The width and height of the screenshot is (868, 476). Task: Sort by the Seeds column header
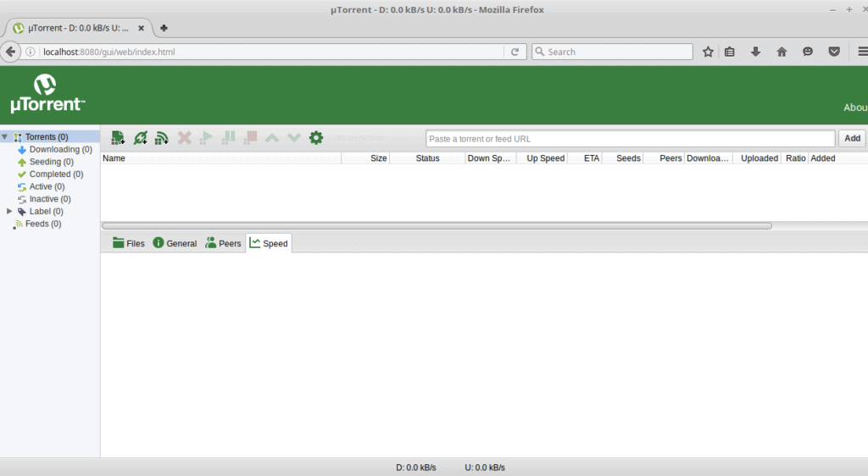622,158
